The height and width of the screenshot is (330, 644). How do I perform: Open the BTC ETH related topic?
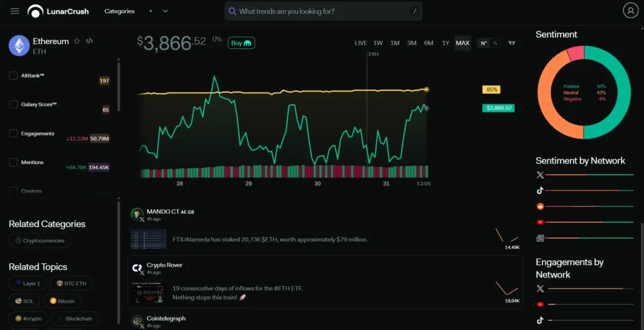72,283
